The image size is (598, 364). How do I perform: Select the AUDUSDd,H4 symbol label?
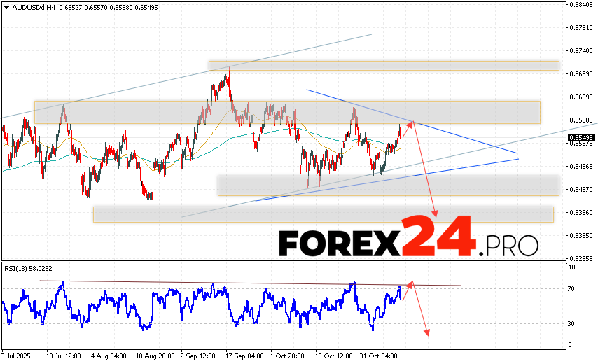[32, 6]
